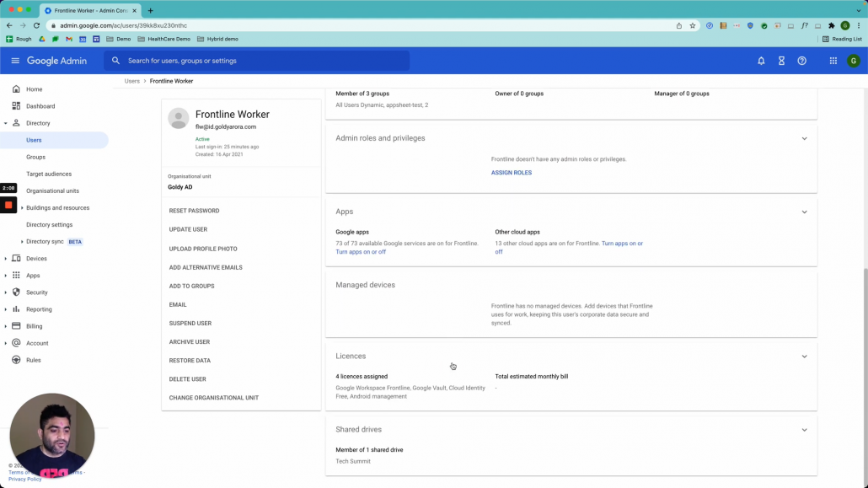Open the tasks hourglass icon
Viewport: 868px width, 488px height.
pos(782,61)
